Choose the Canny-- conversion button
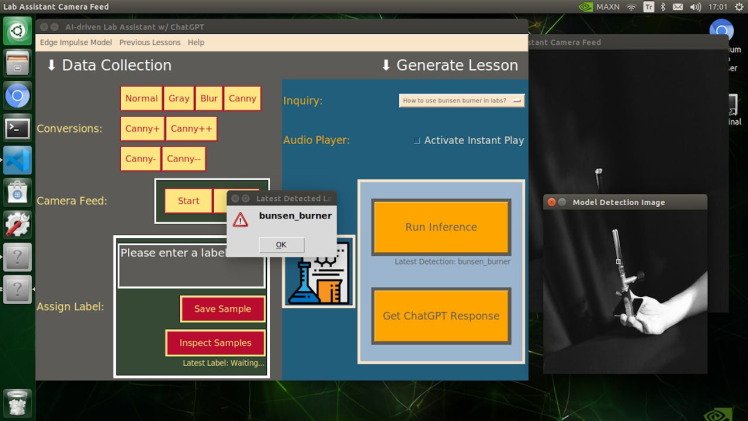 184,159
